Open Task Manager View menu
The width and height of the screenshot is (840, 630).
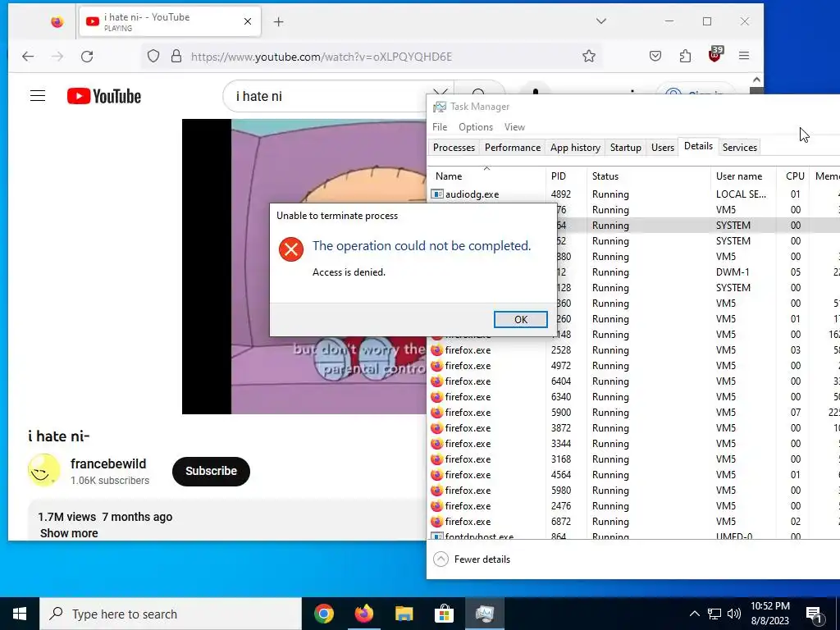[x=514, y=127]
